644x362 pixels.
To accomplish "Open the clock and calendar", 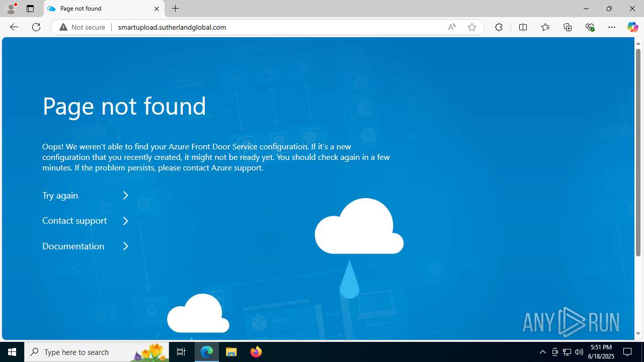I will (x=602, y=352).
